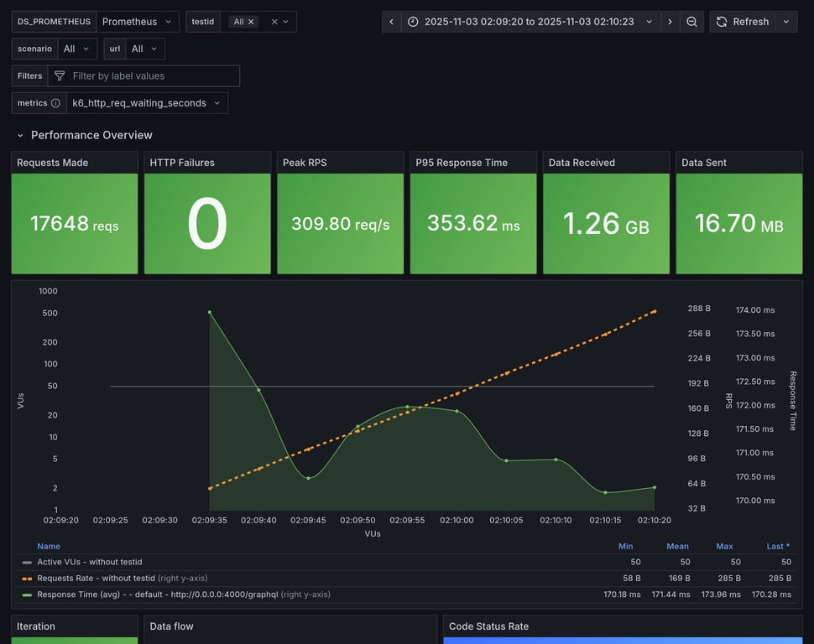Sort legend by Mean column

[676, 546]
